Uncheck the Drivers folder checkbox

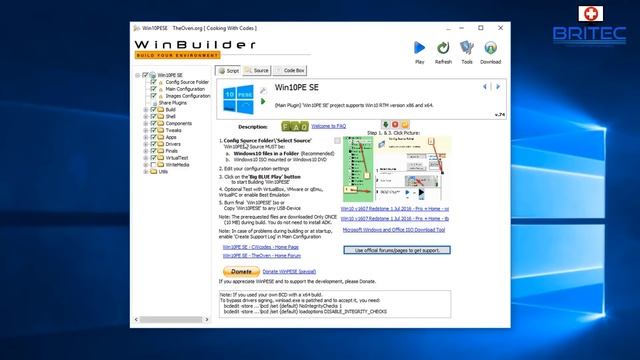[x=153, y=144]
